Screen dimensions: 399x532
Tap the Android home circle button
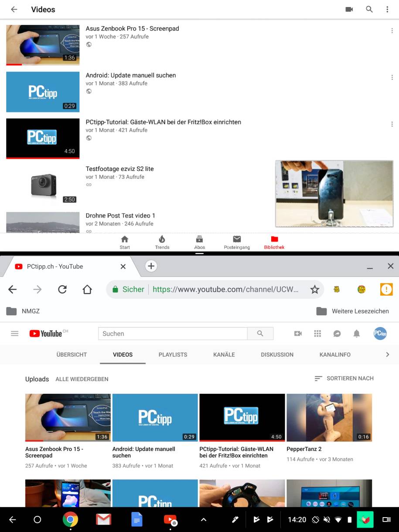click(x=38, y=519)
